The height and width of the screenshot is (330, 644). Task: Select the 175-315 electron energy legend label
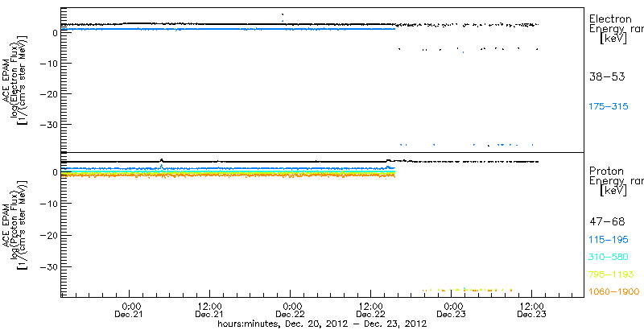click(609, 107)
